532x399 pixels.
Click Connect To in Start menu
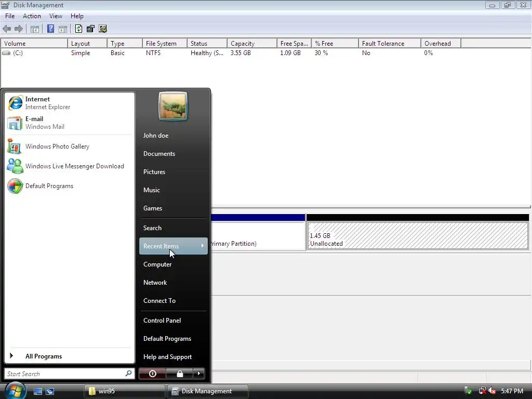(x=159, y=301)
